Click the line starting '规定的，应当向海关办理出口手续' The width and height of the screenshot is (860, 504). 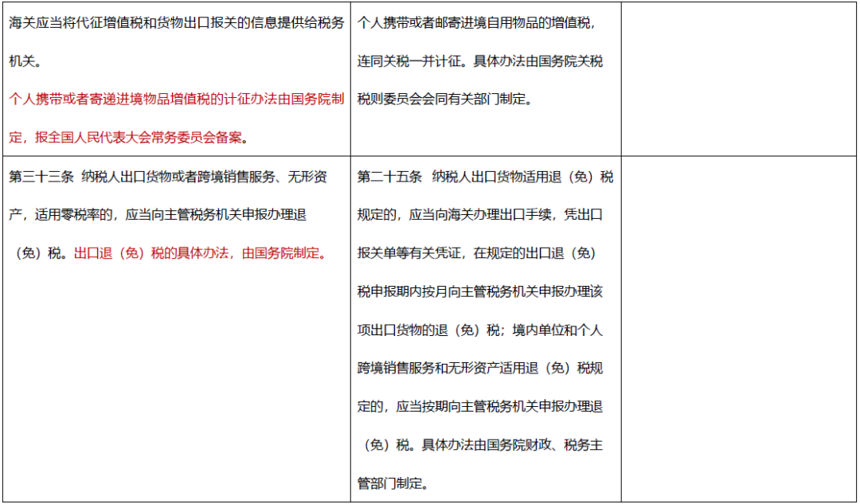click(x=480, y=216)
